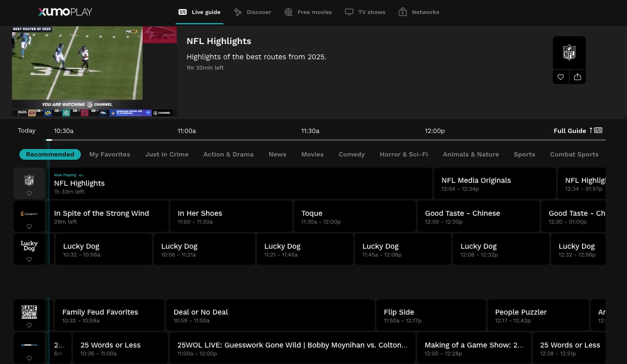Select the Recommended category filter
This screenshot has height=364, width=627.
50,154
